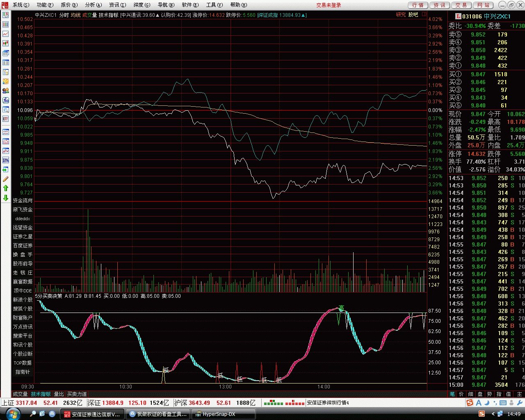The height and width of the screenshot is (420, 525).
Task: Open 财富账户 in the left list
Action: coord(23,318)
